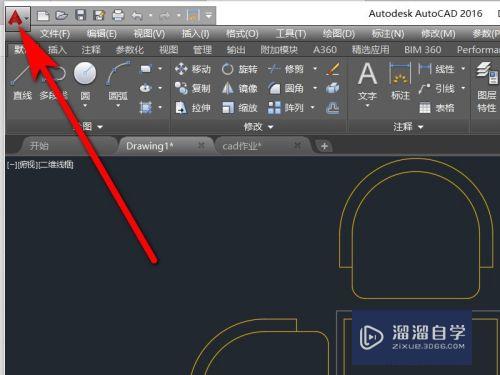Insert a 表格 table
The width and height of the screenshot is (500, 375).
[x=436, y=108]
